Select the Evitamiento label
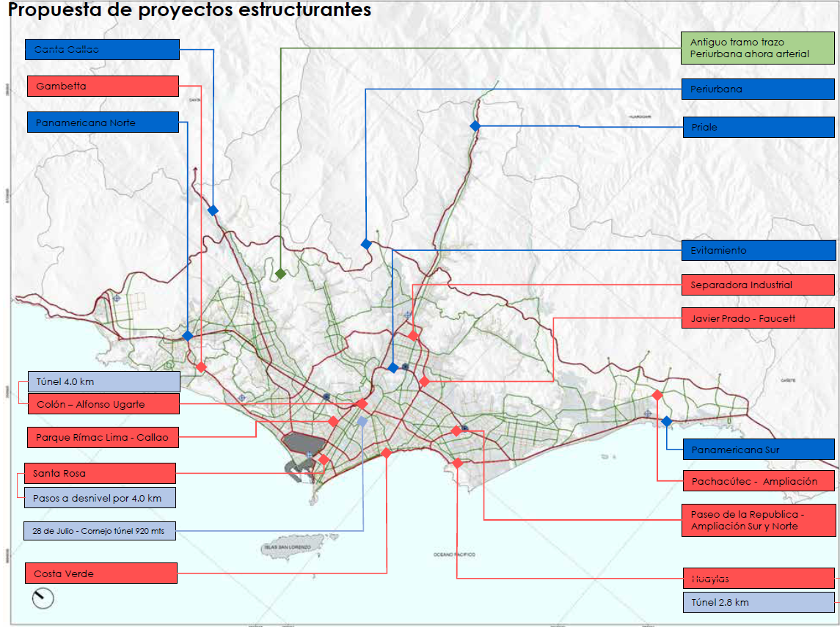Viewport: 840px width, 627px height. [758, 250]
